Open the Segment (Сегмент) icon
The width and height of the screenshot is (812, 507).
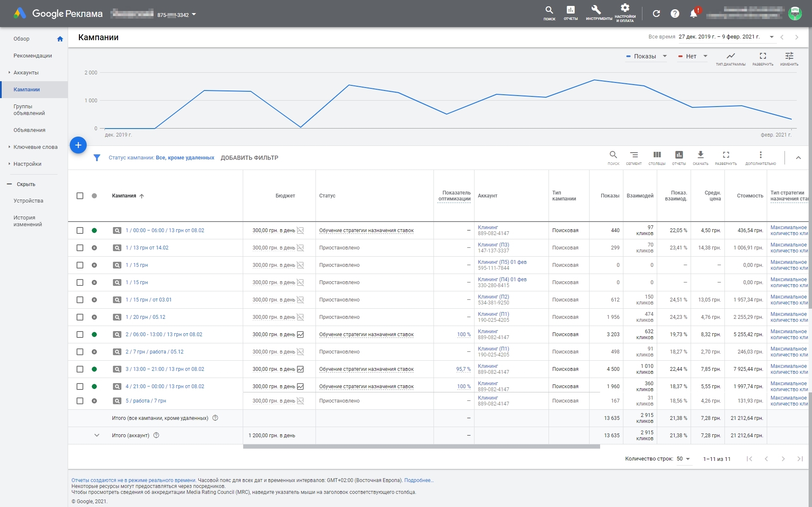(x=634, y=158)
